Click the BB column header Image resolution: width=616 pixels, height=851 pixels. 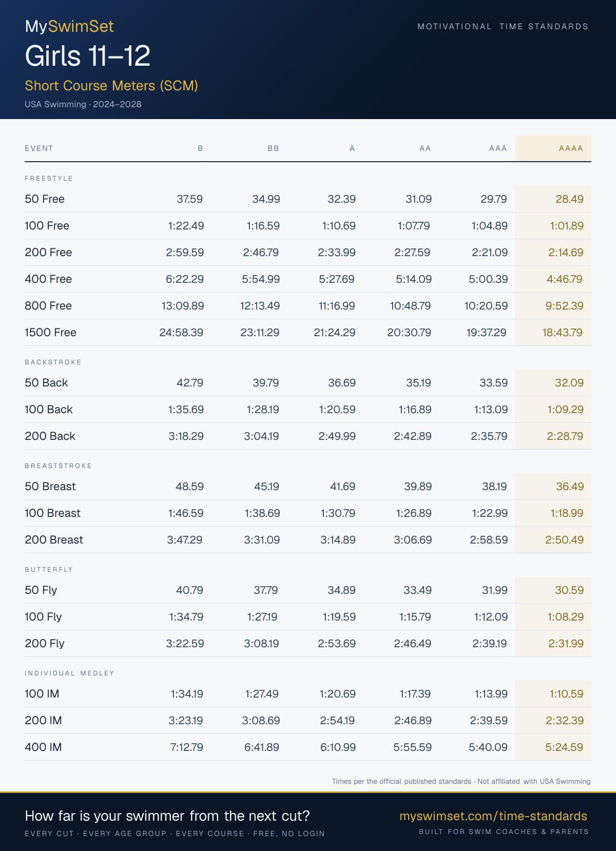[x=274, y=148]
